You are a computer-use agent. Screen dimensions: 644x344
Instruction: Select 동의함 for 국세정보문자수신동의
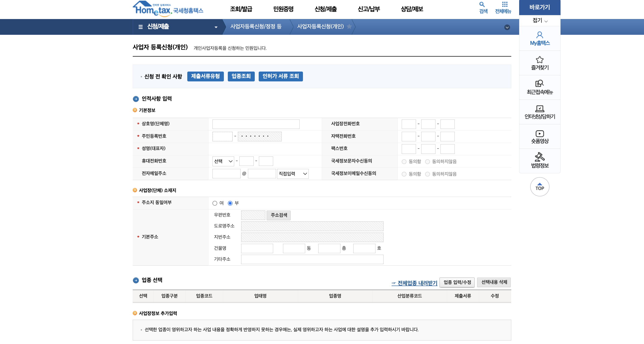(x=404, y=162)
